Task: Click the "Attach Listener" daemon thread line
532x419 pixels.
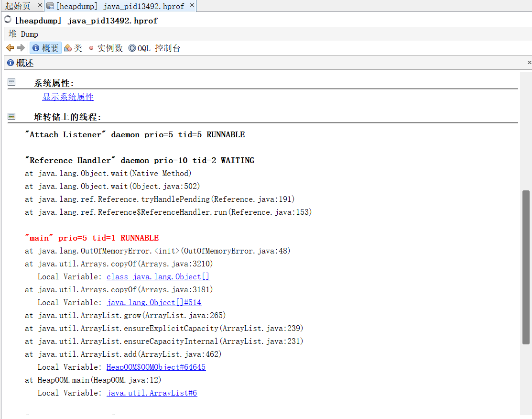Action: pyautogui.click(x=135, y=134)
